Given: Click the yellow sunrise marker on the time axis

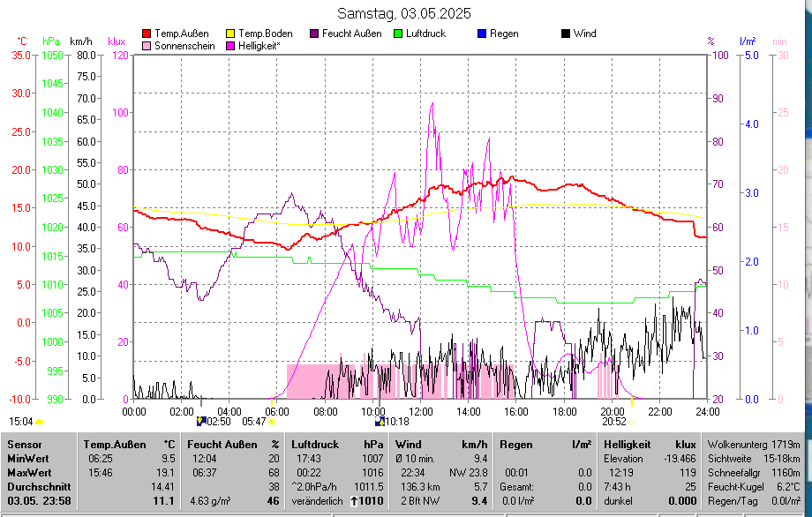Looking at the screenshot, I should pos(271,401).
